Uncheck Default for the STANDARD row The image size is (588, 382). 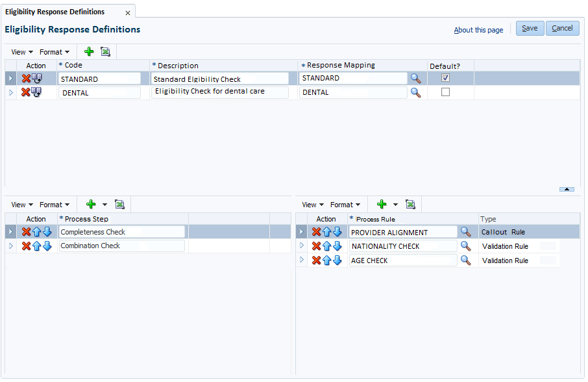445,78
